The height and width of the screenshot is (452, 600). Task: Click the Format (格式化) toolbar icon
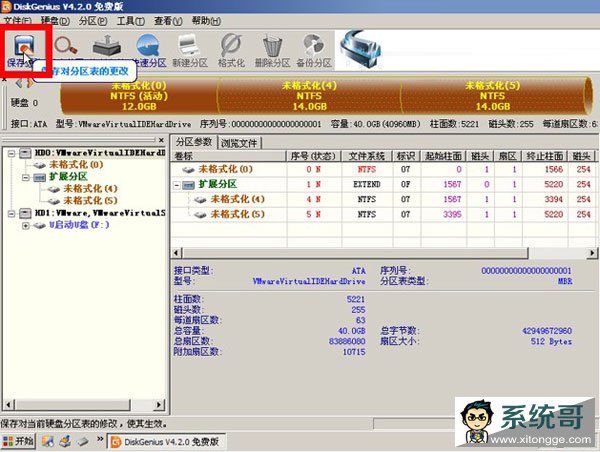tap(231, 51)
